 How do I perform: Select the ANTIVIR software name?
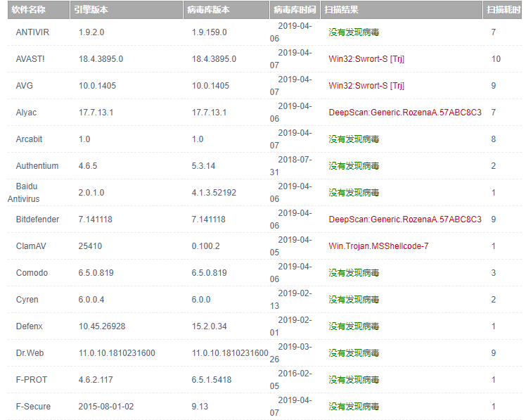pos(32,32)
